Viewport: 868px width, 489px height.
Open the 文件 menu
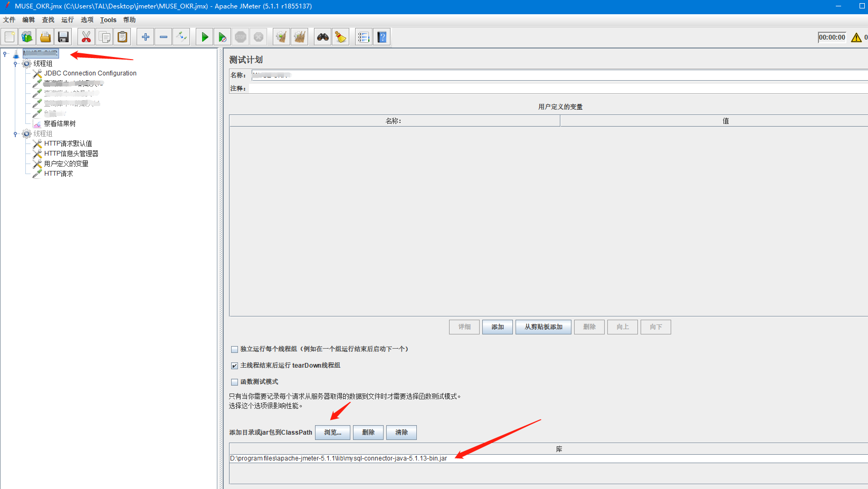[9, 20]
